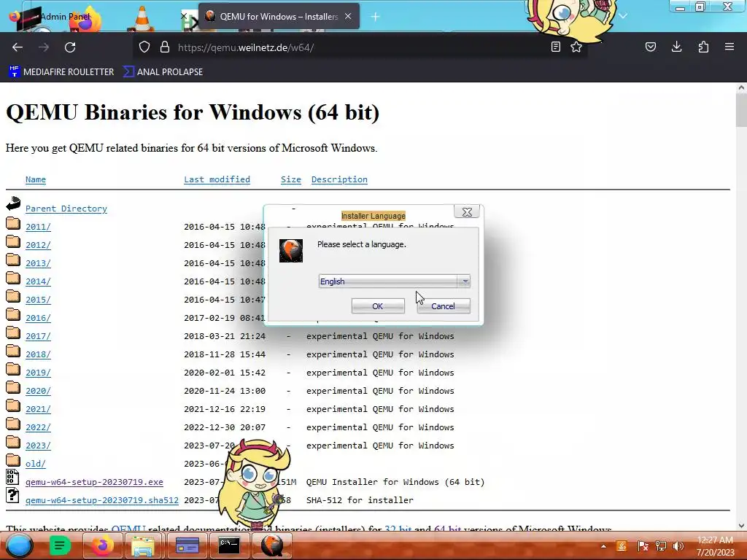Open the 2017/ folder link
Image resolution: width=747 pixels, height=560 pixels.
pos(38,336)
